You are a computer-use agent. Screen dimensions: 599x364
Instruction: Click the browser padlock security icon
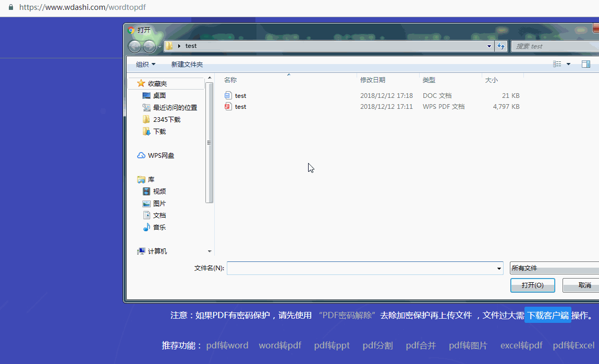[11, 7]
